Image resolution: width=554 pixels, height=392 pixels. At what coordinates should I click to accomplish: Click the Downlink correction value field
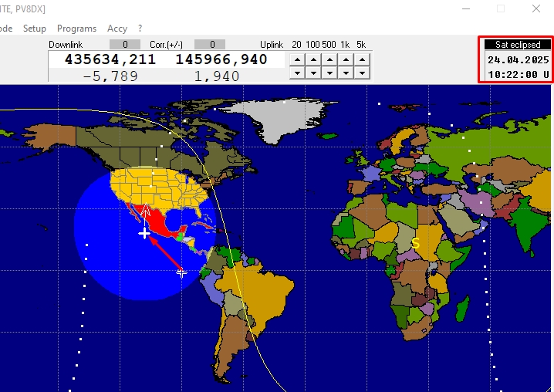[125, 45]
